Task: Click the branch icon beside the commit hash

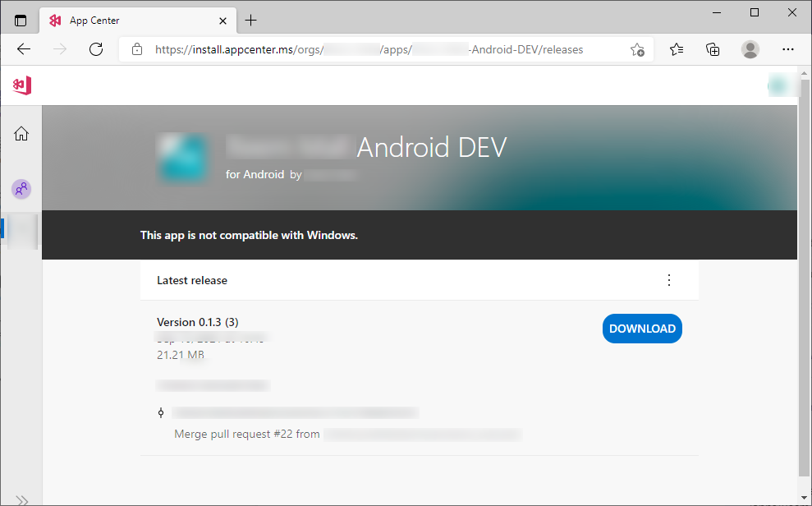Action: [x=161, y=412]
